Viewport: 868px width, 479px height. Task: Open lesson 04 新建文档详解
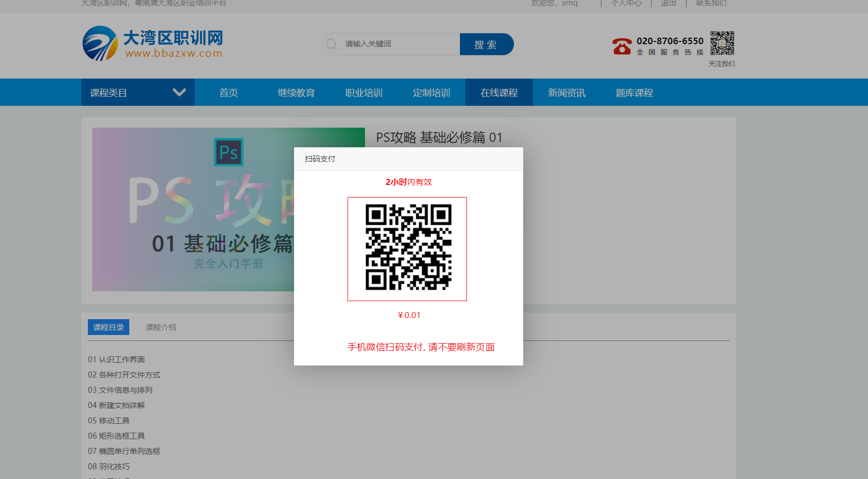(116, 405)
